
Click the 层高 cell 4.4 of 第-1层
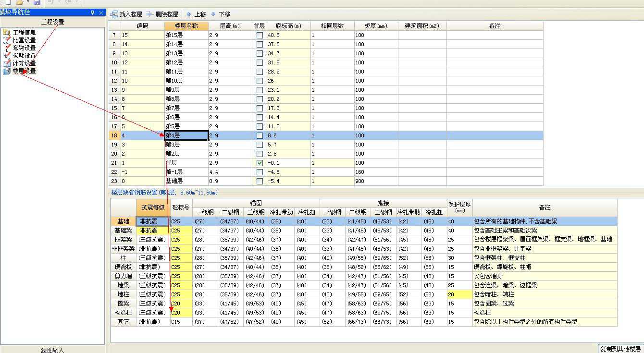[x=230, y=172]
